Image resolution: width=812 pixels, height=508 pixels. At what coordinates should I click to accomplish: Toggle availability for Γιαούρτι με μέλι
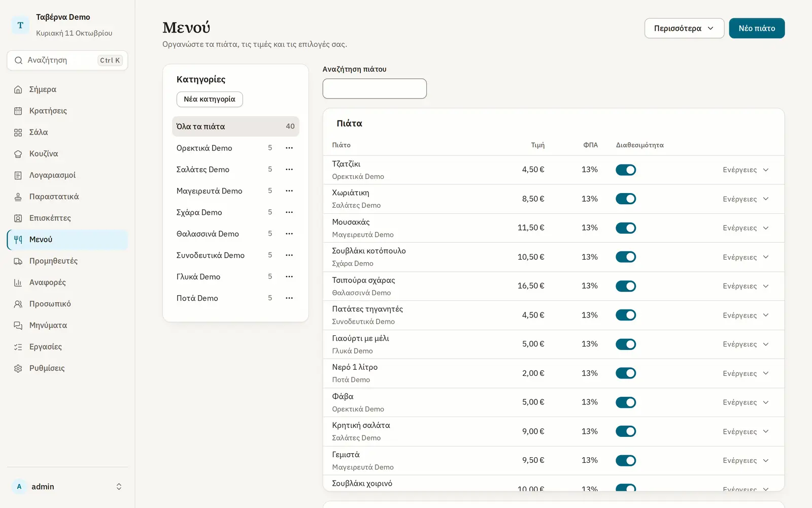click(626, 344)
